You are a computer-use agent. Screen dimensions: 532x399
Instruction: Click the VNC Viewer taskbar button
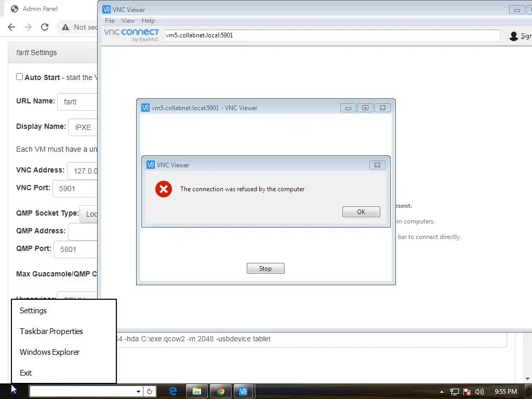[x=243, y=391]
